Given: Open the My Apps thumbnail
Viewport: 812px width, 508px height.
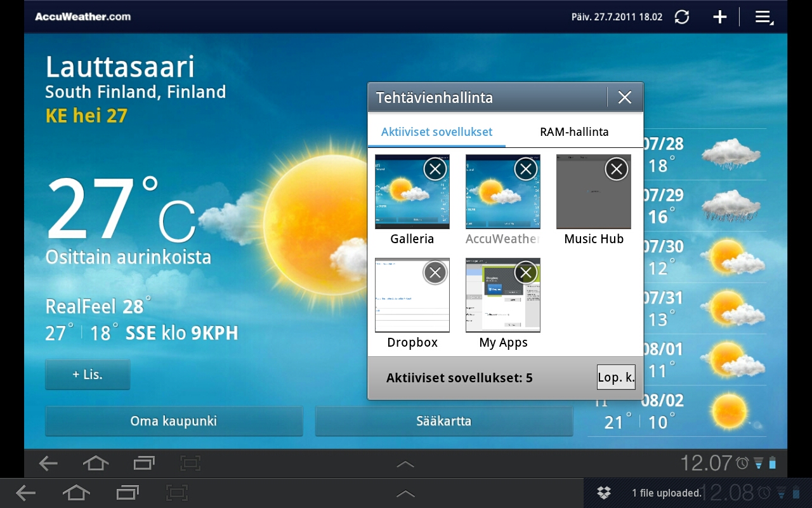Looking at the screenshot, I should click(x=503, y=295).
